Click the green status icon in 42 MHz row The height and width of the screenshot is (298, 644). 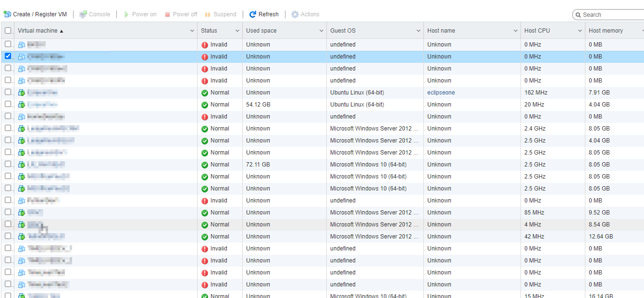(x=205, y=237)
